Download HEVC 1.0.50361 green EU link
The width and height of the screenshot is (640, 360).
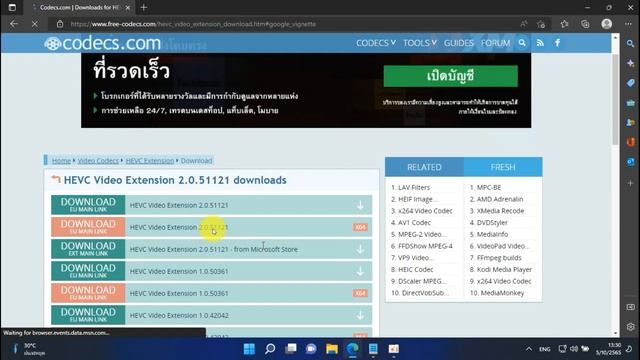[x=88, y=271]
